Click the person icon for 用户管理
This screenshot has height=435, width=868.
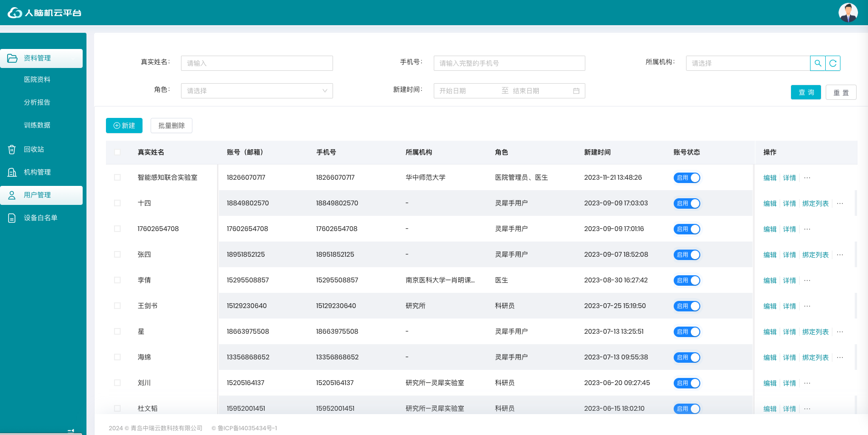click(x=12, y=195)
